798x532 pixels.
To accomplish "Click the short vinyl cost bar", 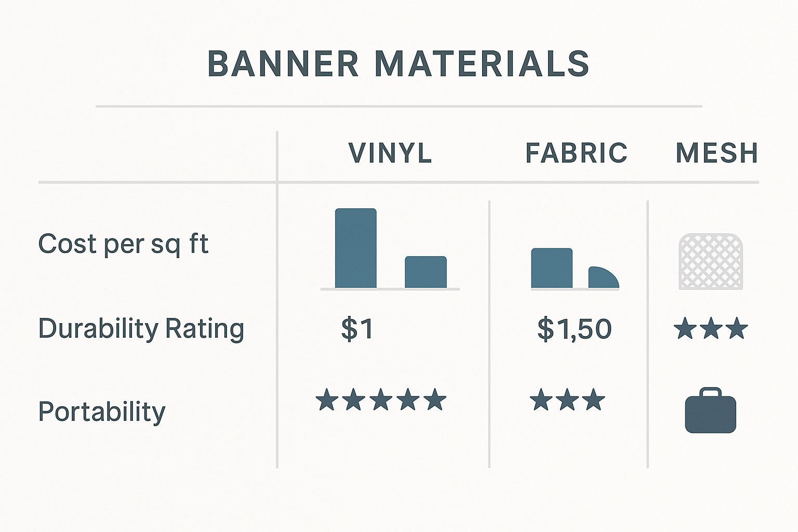I will tap(426, 272).
